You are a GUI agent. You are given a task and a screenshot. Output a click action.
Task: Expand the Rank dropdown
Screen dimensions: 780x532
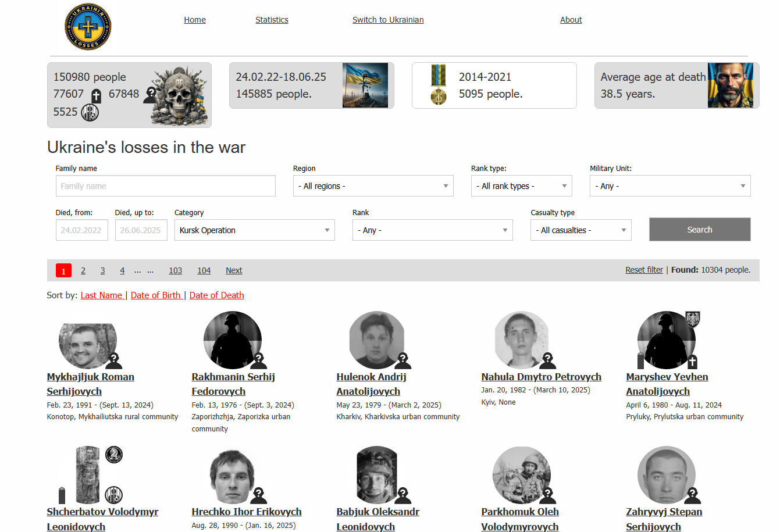(433, 230)
